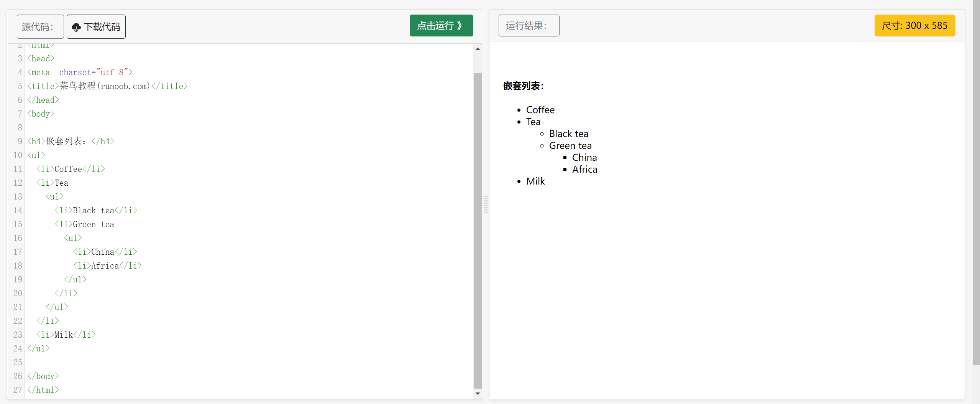The image size is (980, 404).
Task: Click the green 点击运行 run button
Action: coord(441,26)
